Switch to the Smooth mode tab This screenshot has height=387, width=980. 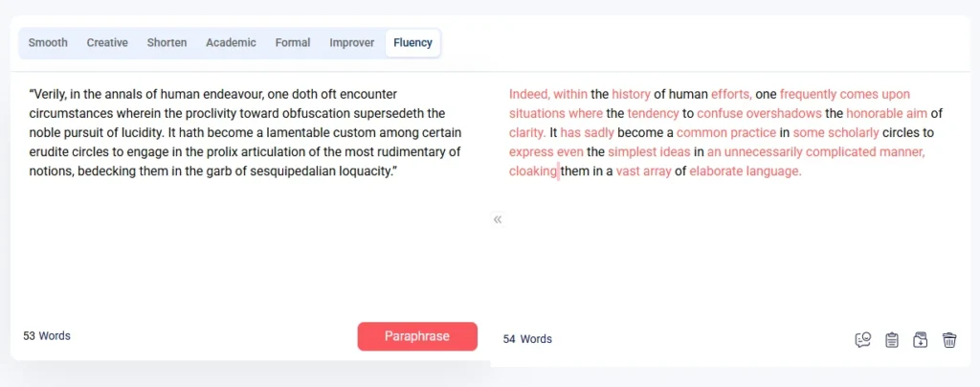(48, 42)
